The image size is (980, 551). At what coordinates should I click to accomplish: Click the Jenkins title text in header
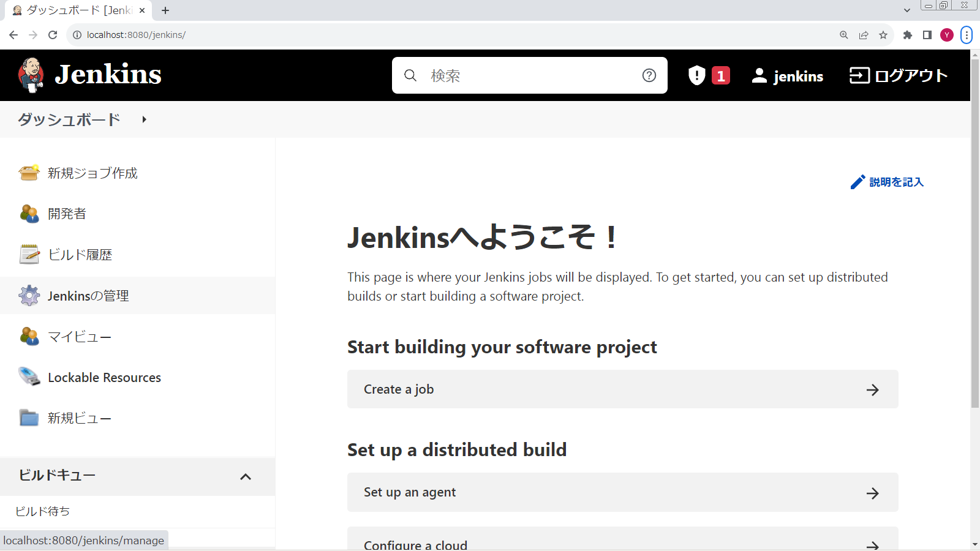(108, 75)
